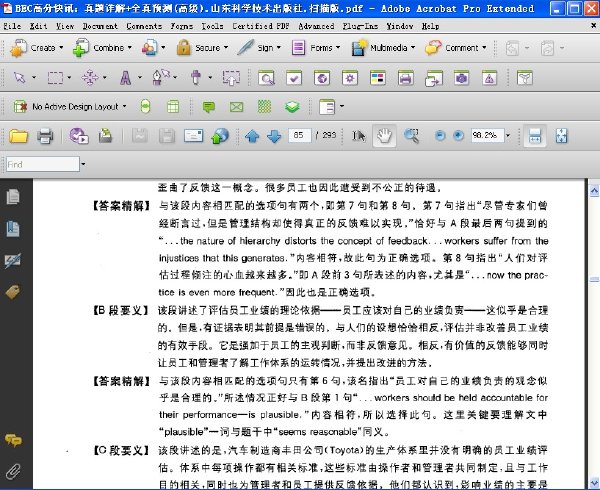600x490 pixels.
Task: Select the arrow selection tool
Action: coord(20,78)
